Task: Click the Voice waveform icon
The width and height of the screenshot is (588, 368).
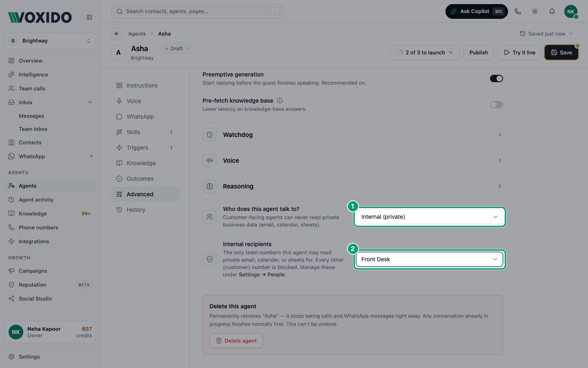Action: [x=209, y=160]
